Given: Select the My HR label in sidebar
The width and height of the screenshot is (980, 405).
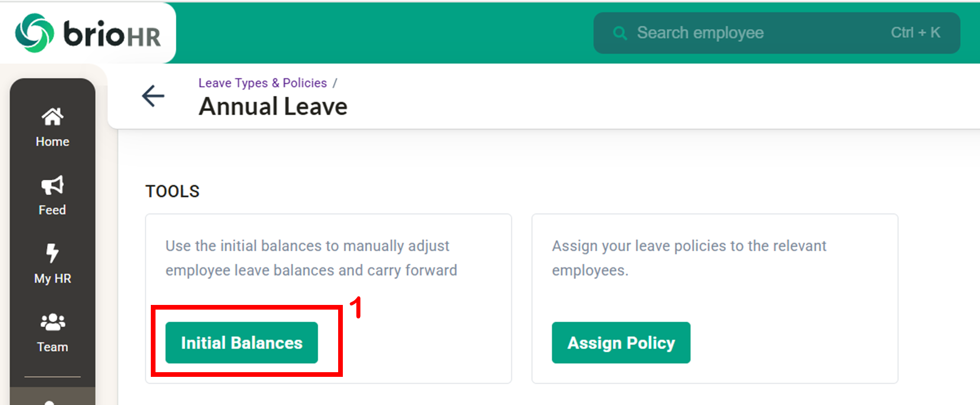Looking at the screenshot, I should pos(52,278).
